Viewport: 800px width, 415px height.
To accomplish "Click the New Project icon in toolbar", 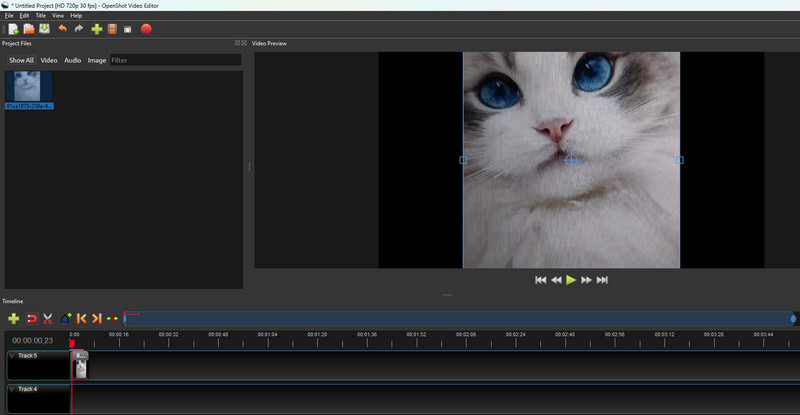I will (13, 29).
